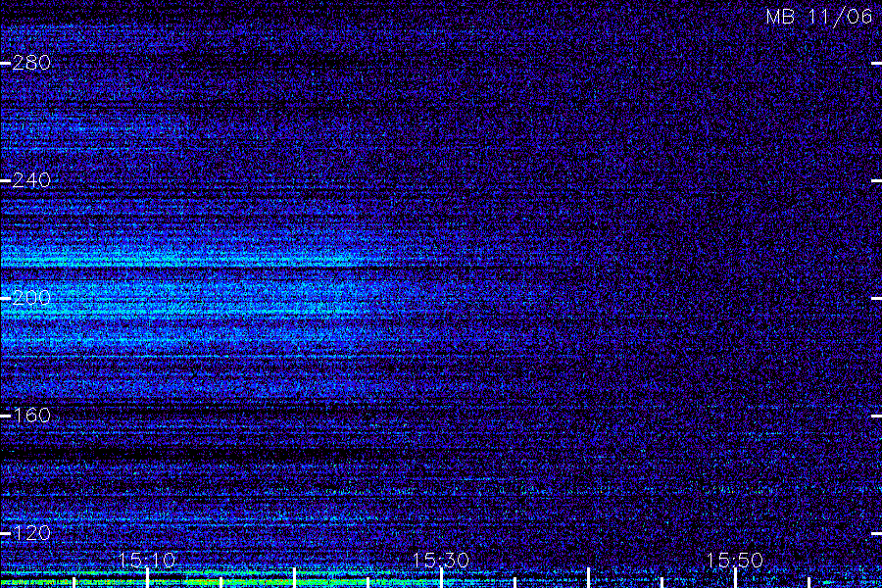Click the 15:30 time axis label
Viewport: 882px width, 588px height.
tap(440, 560)
